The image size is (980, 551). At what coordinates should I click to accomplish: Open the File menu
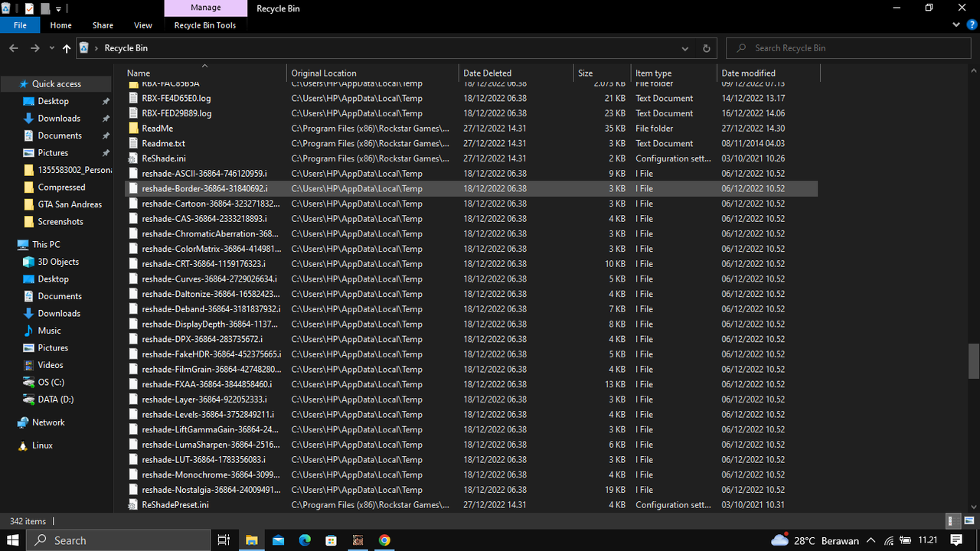click(20, 25)
